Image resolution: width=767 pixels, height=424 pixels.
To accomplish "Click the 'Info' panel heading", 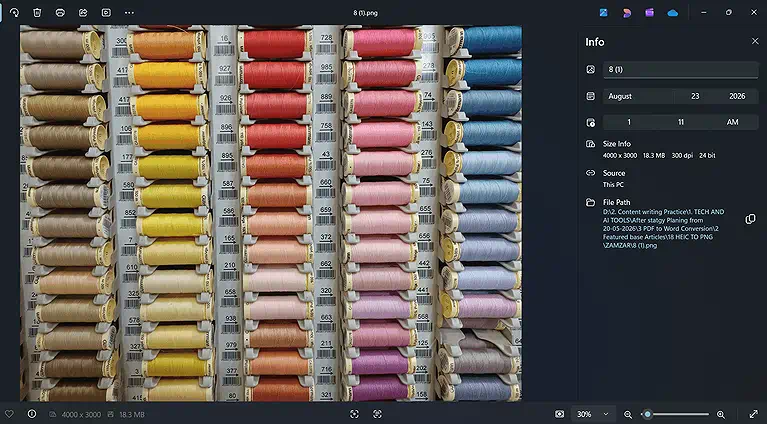I will point(595,42).
